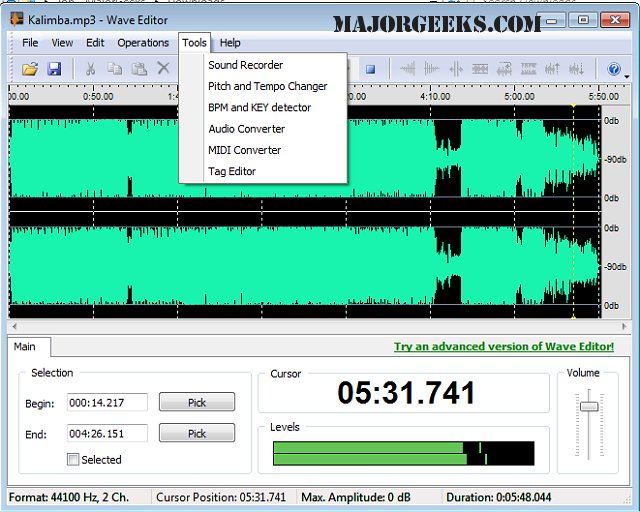Click the Format 44100 Hz status text
The image size is (640, 512).
point(69,497)
